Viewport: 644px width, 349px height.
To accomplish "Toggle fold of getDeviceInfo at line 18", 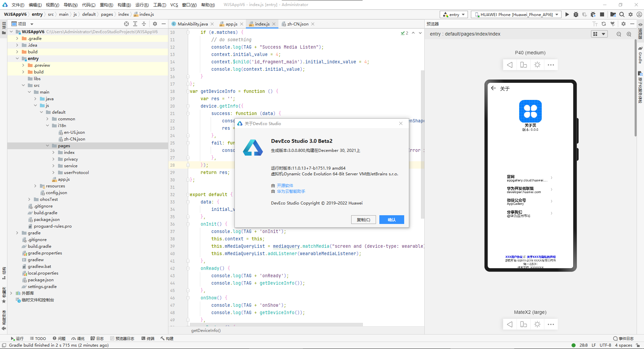I will click(x=188, y=91).
